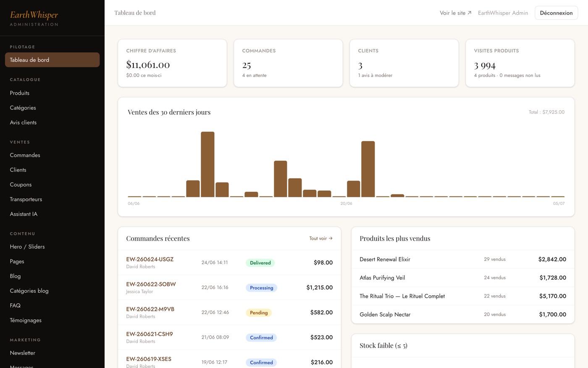
Task: Click the EarthWhisper logo
Action: pyautogui.click(x=34, y=15)
